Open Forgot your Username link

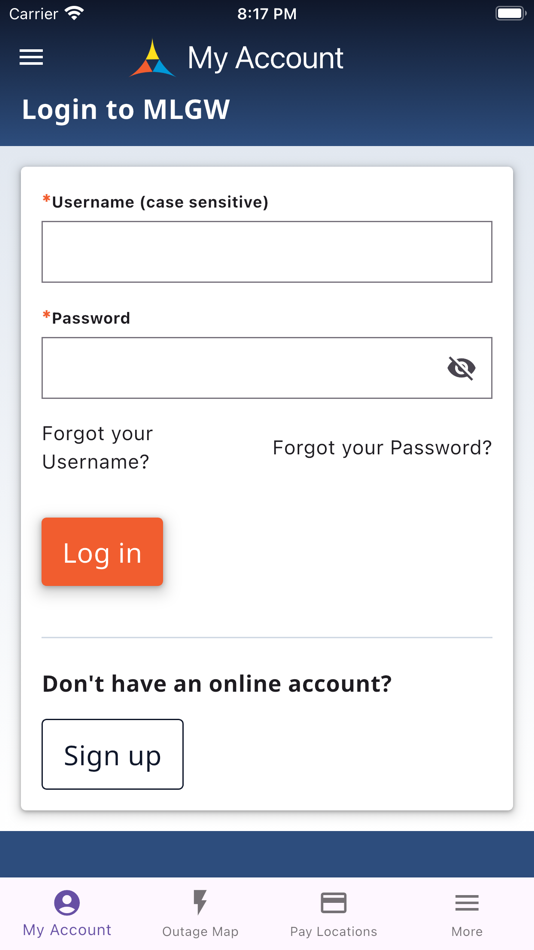tap(97, 448)
